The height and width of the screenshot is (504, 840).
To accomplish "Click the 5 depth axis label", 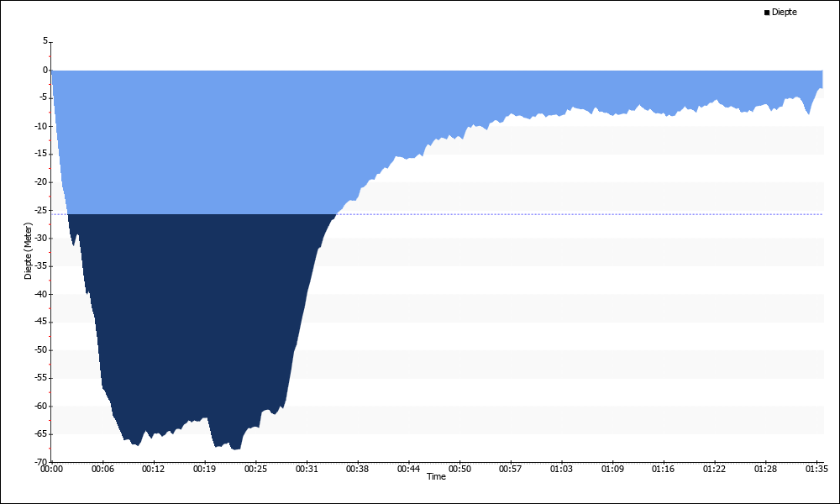I will point(45,41).
